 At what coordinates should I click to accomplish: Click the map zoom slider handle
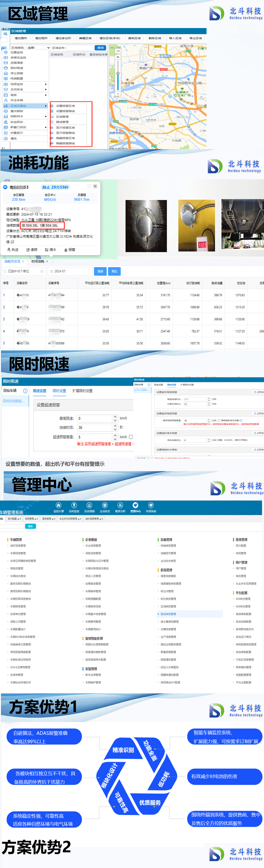[118, 73]
